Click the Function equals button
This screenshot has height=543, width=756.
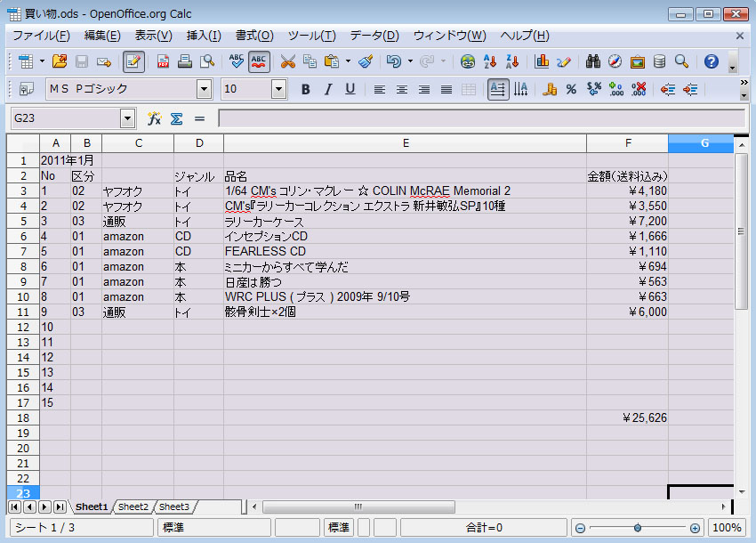[x=199, y=118]
